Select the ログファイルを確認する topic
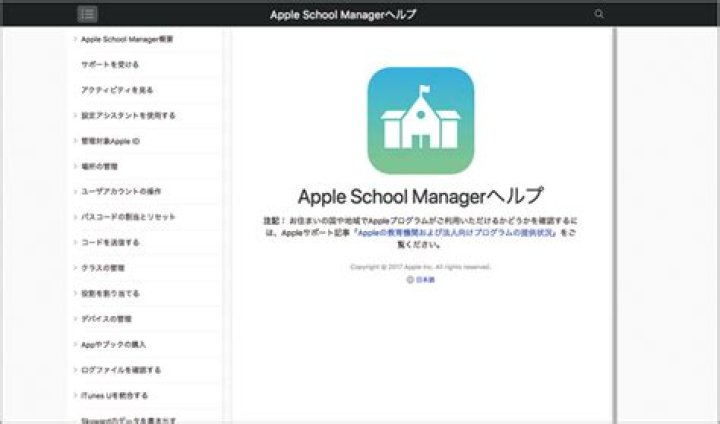Screen dimensions: 720x424 121,370
